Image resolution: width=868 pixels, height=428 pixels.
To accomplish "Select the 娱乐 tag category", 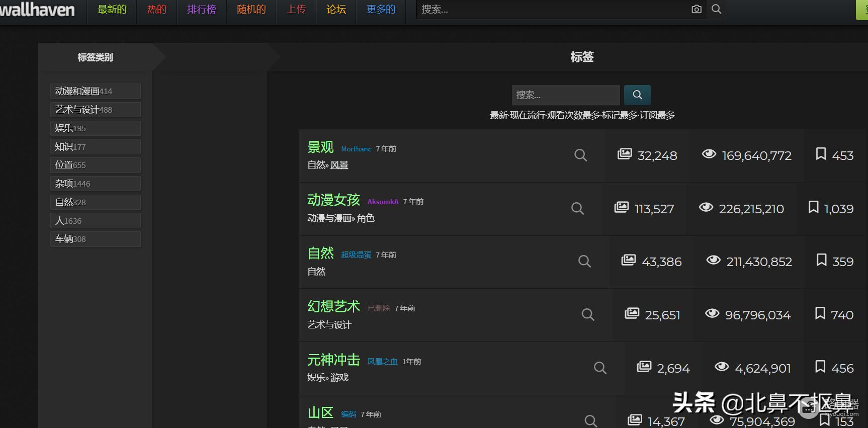I will (x=96, y=128).
